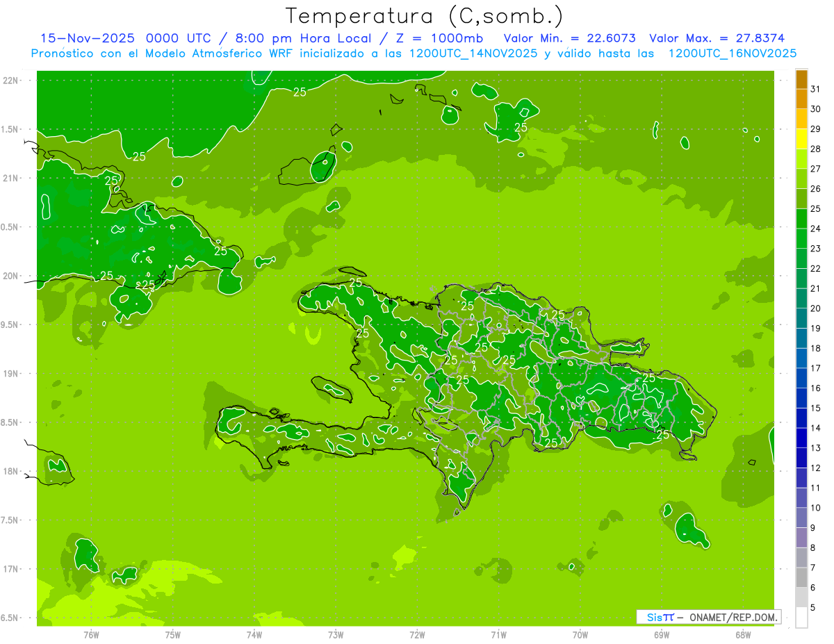
Task: Click the blue "Sis" logo text
Action: click(654, 617)
